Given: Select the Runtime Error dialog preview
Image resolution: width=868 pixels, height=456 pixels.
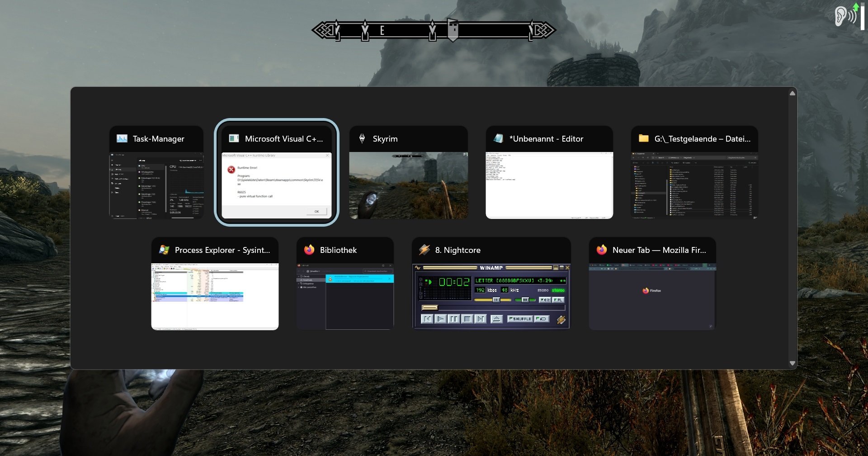Looking at the screenshot, I should (277, 185).
